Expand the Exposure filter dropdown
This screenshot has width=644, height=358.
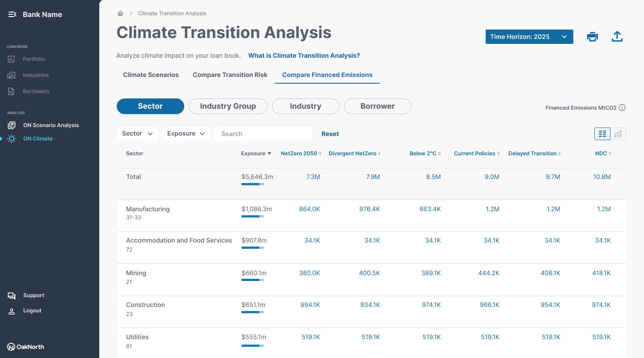pos(186,134)
